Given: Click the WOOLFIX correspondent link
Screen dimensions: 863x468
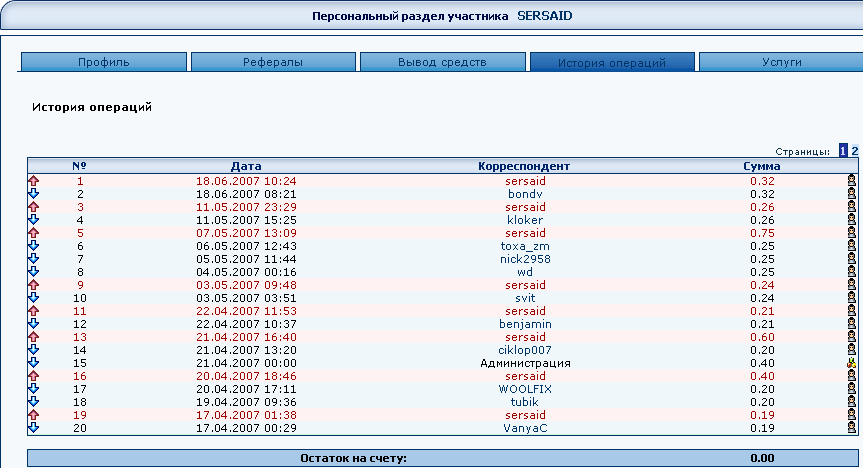Looking at the screenshot, I should point(525,389).
